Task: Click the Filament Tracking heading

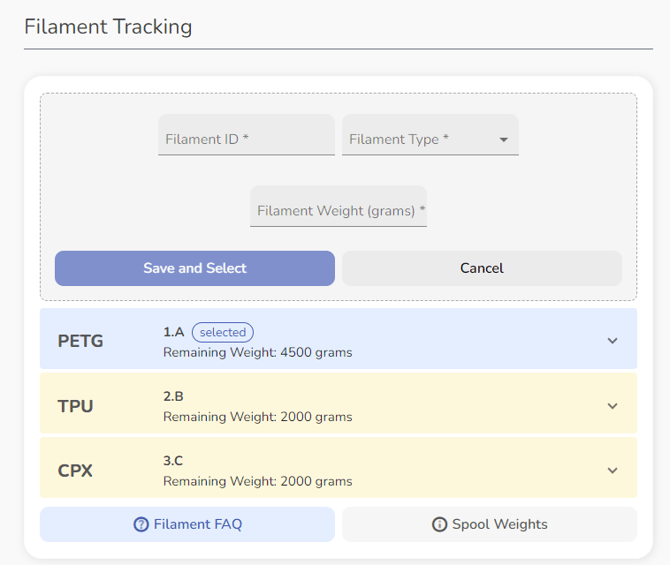Action: tap(108, 27)
